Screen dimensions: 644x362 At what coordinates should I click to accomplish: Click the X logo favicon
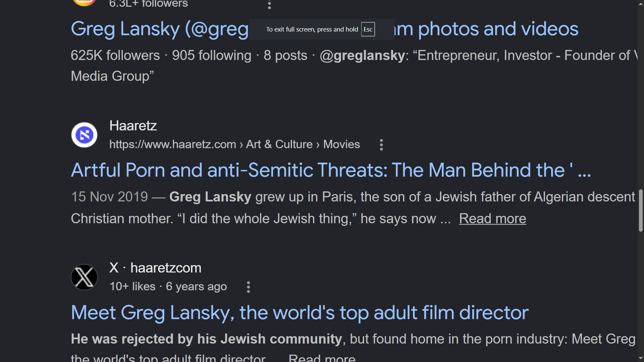point(84,277)
